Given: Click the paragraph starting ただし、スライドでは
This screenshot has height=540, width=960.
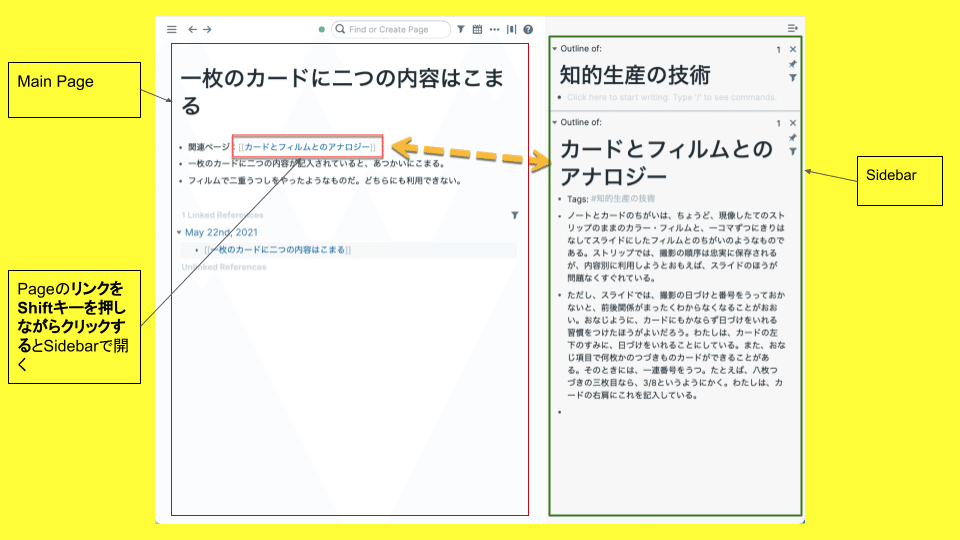Looking at the screenshot, I should 675,345.
